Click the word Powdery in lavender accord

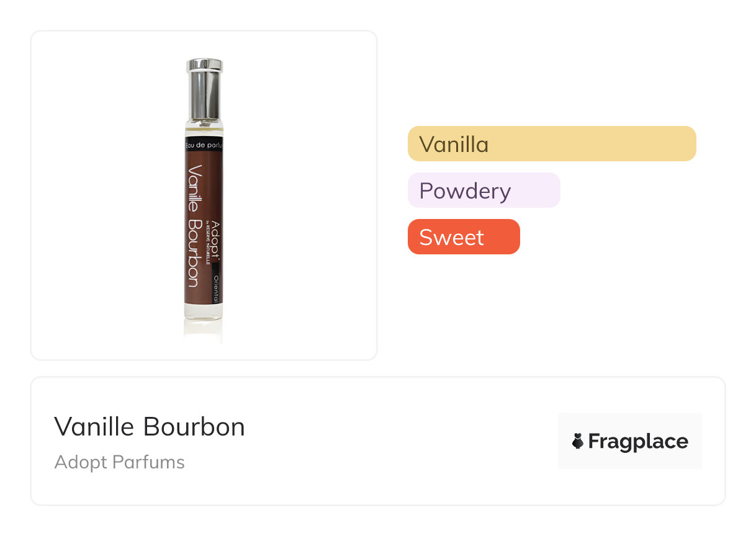(x=464, y=190)
